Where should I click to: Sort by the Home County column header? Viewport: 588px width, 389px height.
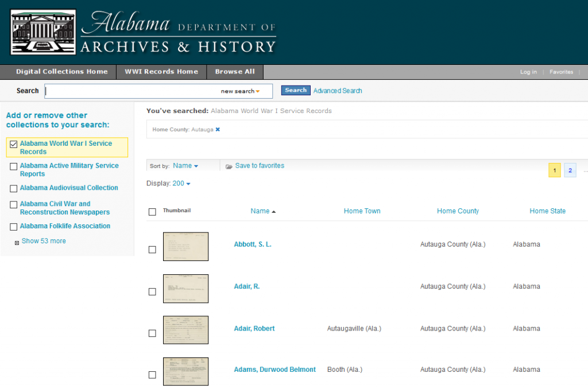tap(458, 211)
